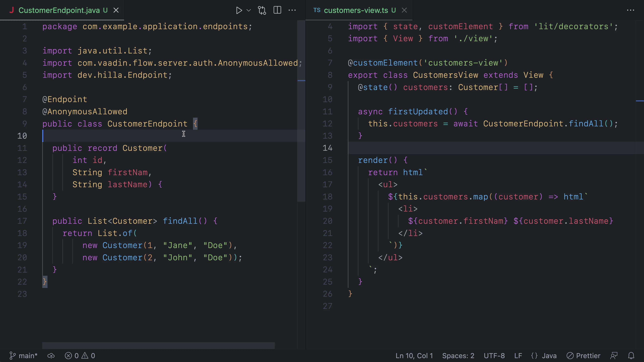Open right editor more actions menu
The image size is (644, 362).
[x=630, y=10]
